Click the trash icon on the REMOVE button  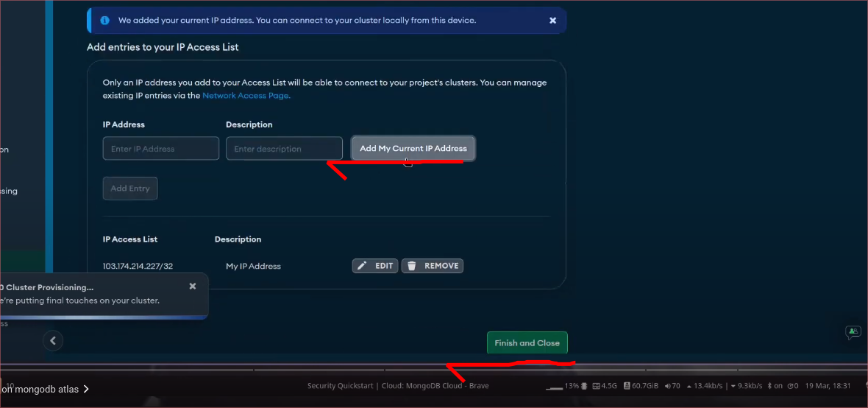pos(412,266)
